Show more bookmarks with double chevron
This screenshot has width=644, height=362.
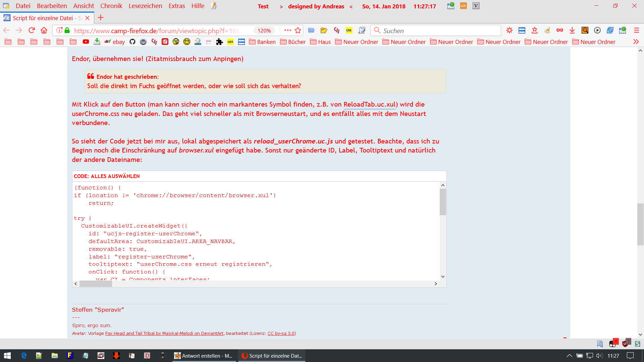point(636,42)
